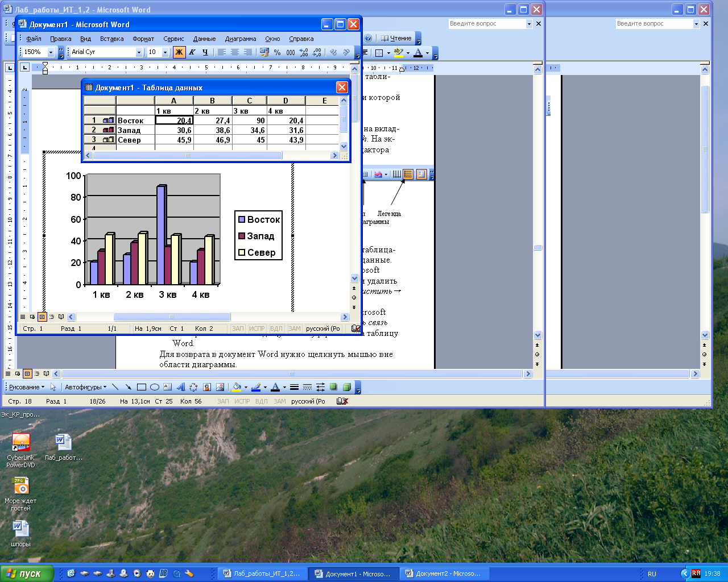The height and width of the screenshot is (582, 728).
Task: Open the Диаграмма menu
Action: 241,39
